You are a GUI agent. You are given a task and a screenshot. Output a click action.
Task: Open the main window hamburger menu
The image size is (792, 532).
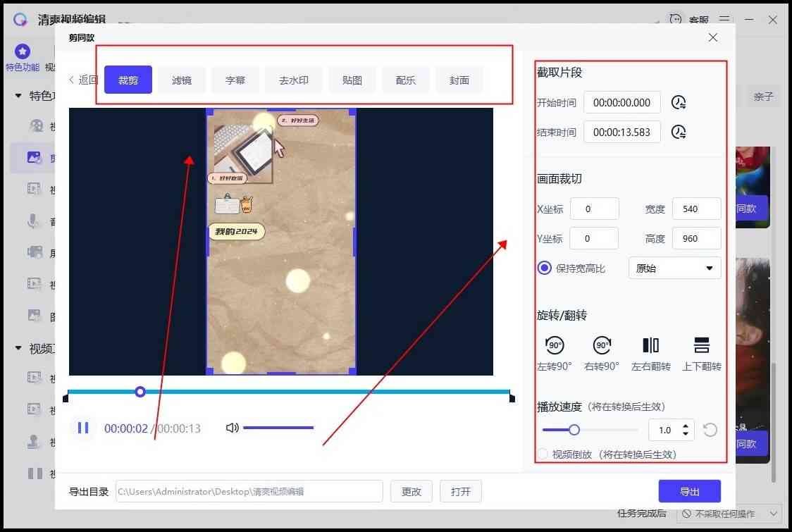pyautogui.click(x=724, y=19)
